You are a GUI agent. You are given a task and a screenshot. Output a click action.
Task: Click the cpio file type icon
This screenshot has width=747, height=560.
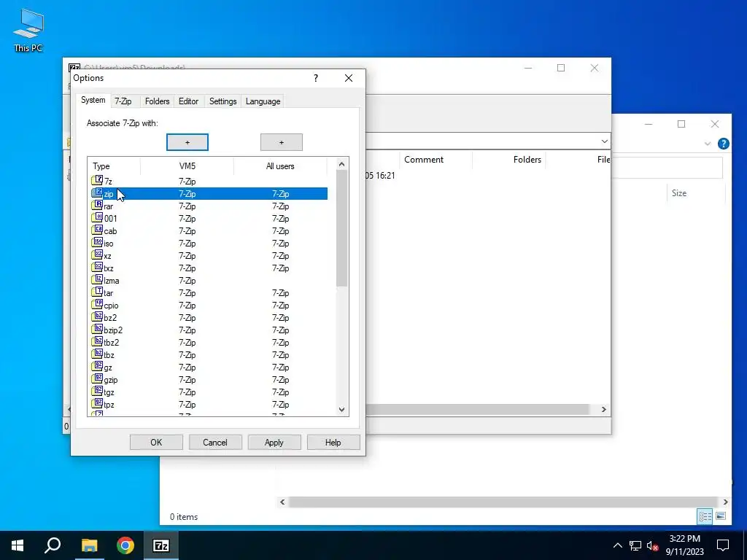coord(97,304)
